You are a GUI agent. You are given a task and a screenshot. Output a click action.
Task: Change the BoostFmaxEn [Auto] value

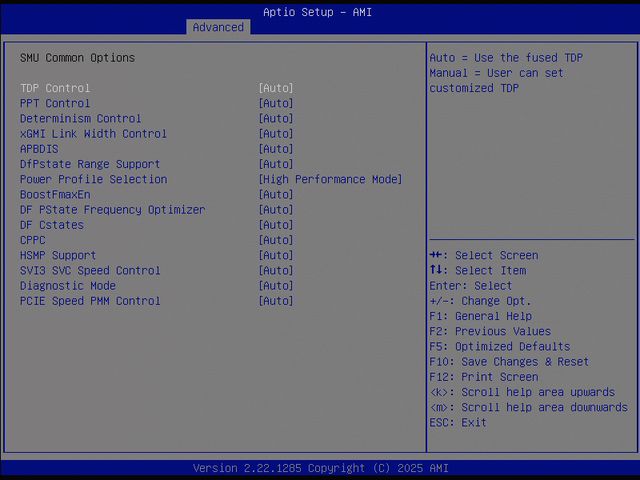point(276,195)
